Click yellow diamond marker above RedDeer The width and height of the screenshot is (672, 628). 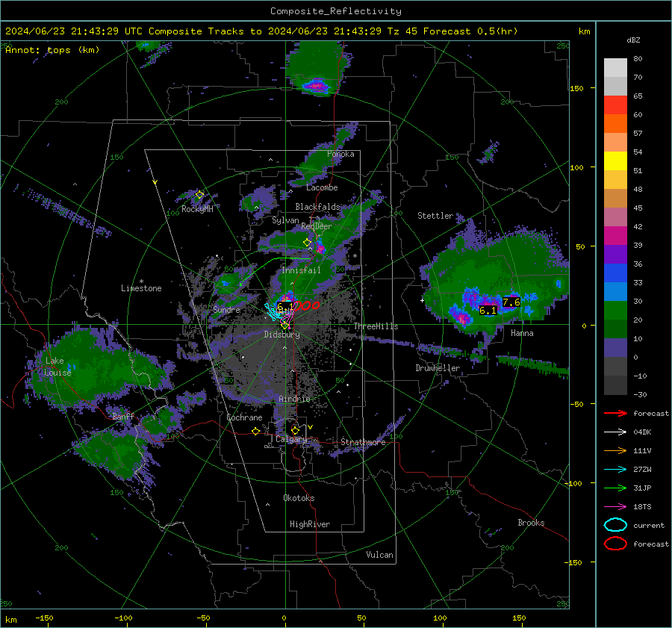pyautogui.click(x=307, y=243)
